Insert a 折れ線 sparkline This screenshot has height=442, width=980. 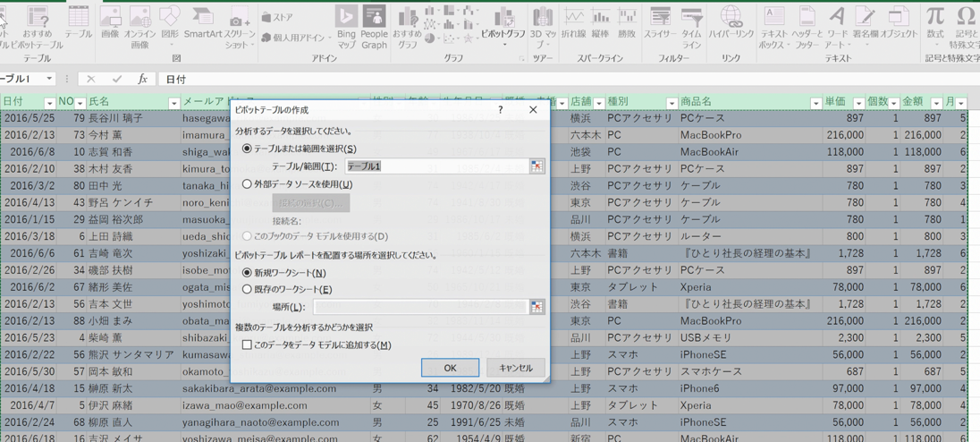coord(573,24)
